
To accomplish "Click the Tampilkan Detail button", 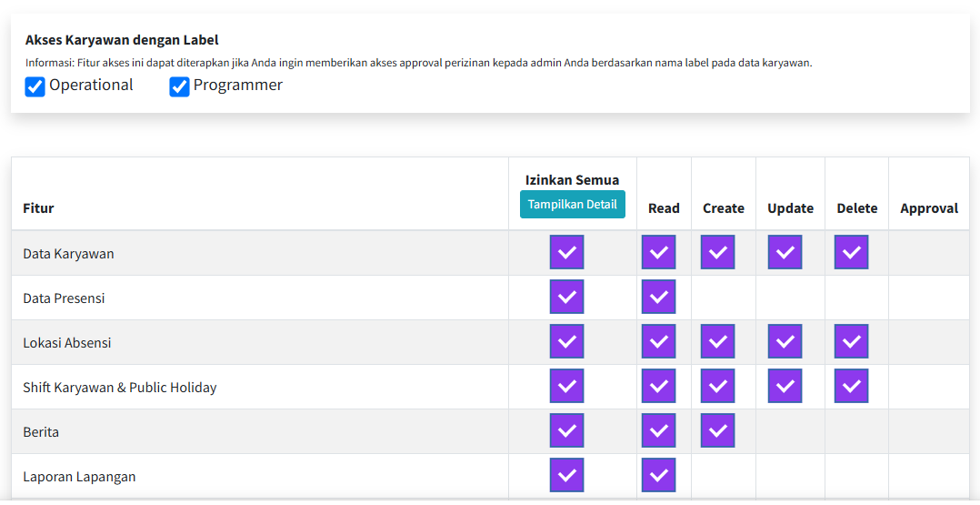I will (x=573, y=205).
